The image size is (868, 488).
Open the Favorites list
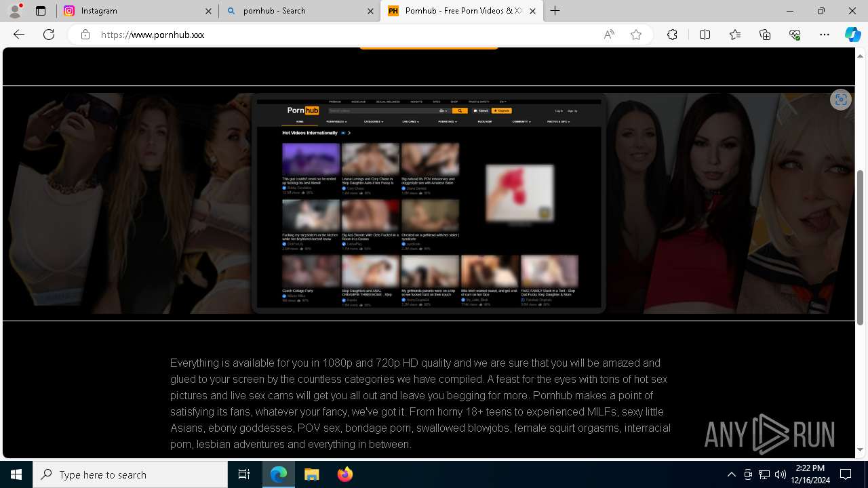tap(735, 35)
